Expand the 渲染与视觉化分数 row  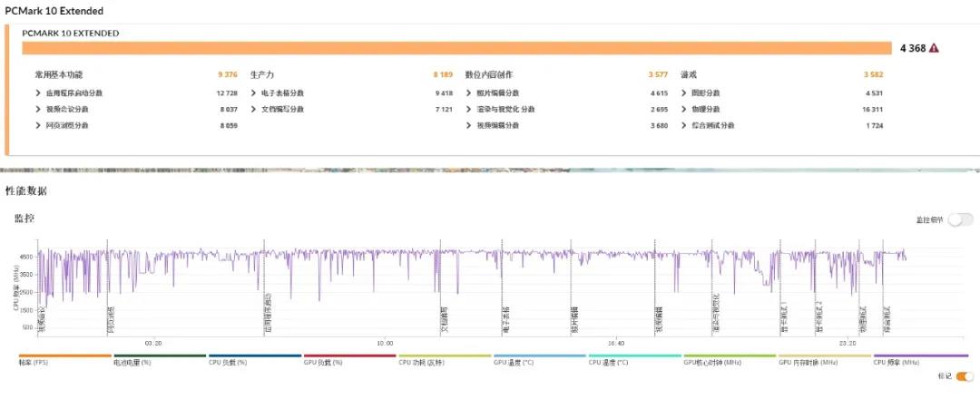tap(469, 110)
